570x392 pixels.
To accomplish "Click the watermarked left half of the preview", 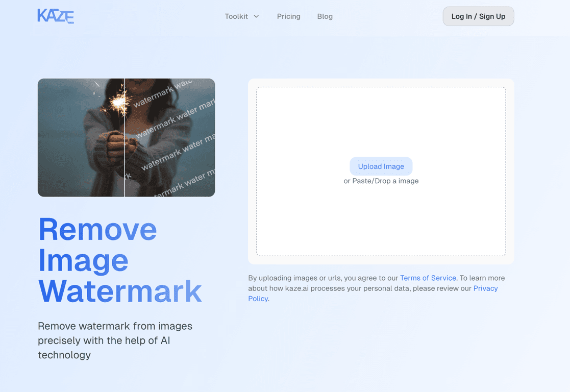I will tap(82, 138).
